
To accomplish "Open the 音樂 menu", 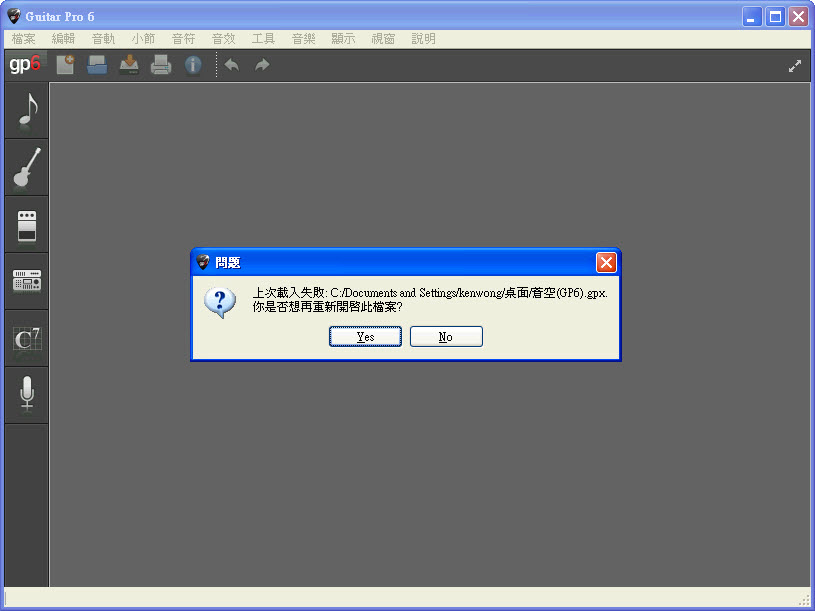I will 304,39.
